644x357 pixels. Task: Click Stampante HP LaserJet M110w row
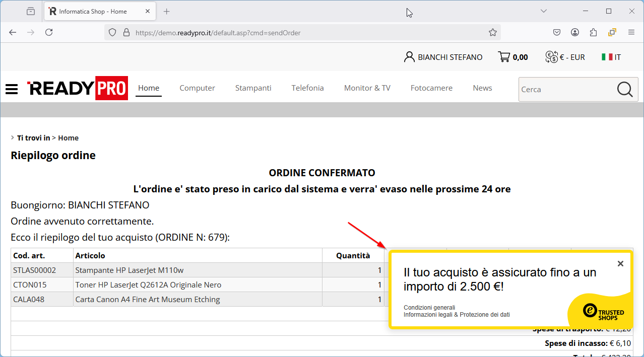click(x=130, y=270)
